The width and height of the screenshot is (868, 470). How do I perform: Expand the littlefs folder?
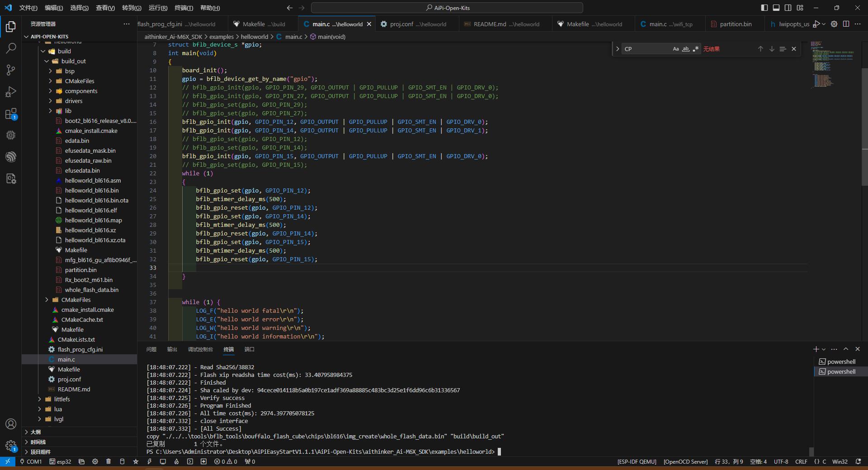point(39,399)
